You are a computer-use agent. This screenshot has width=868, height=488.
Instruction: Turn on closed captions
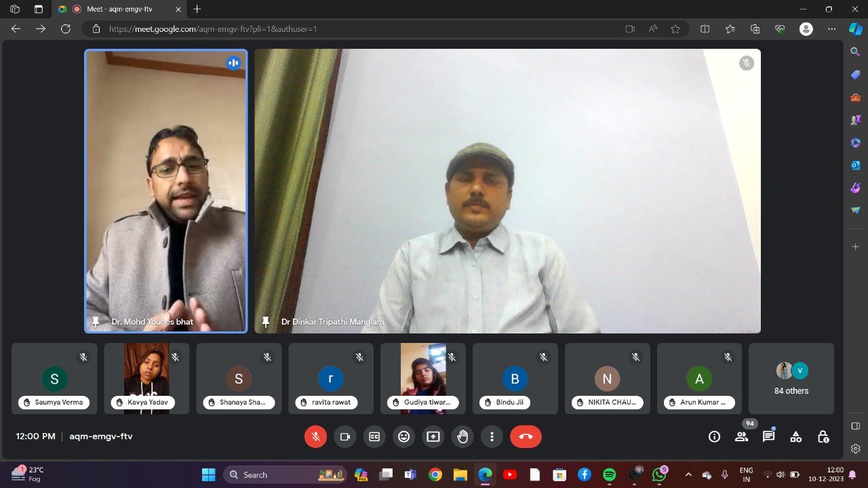(374, 437)
